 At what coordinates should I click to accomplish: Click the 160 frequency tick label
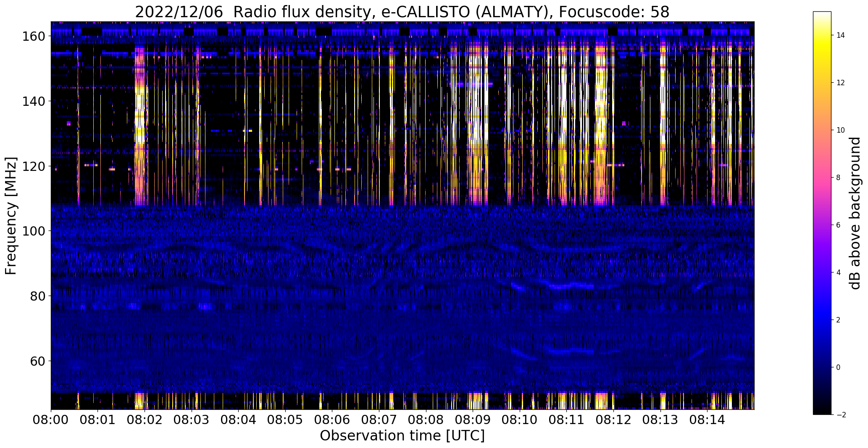33,37
